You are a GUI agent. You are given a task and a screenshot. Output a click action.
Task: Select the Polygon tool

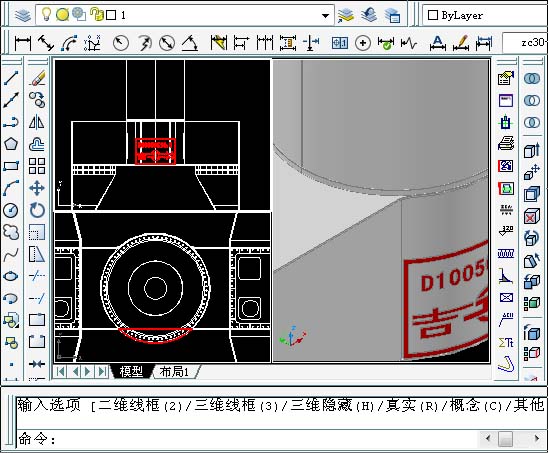(11, 144)
